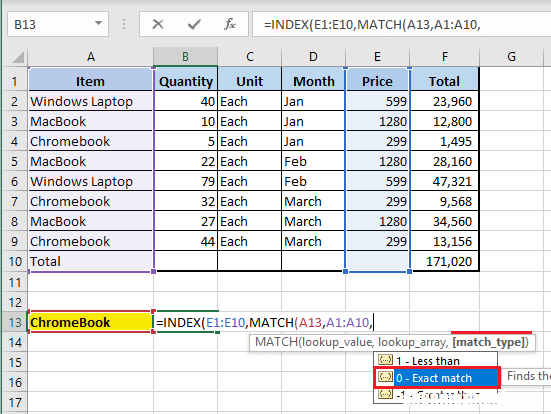
Task: Choose '0 - Exact match' option
Action: [x=437, y=378]
